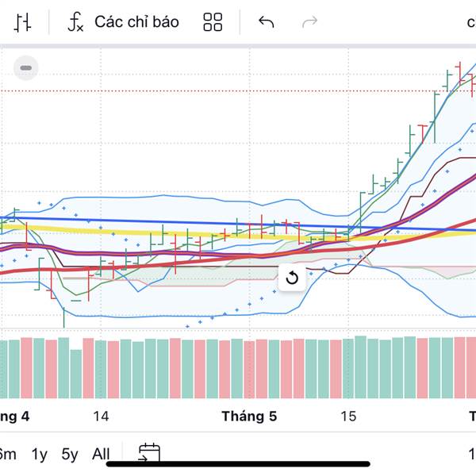Collapse the indicator legend with minus button

26,68
